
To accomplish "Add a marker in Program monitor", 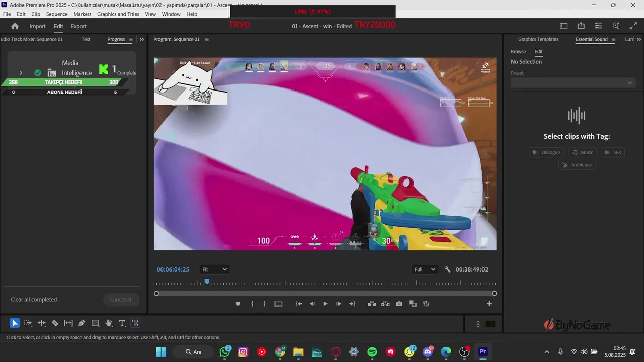I will pos(238,304).
